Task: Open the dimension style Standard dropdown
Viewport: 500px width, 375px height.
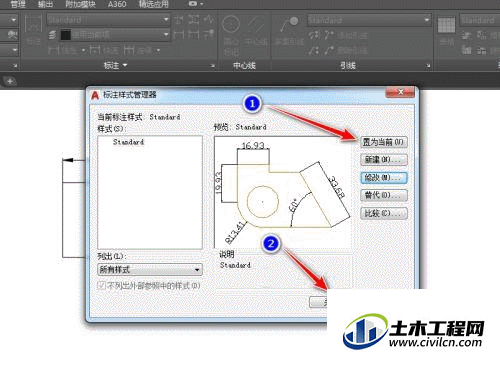Action: point(108,20)
